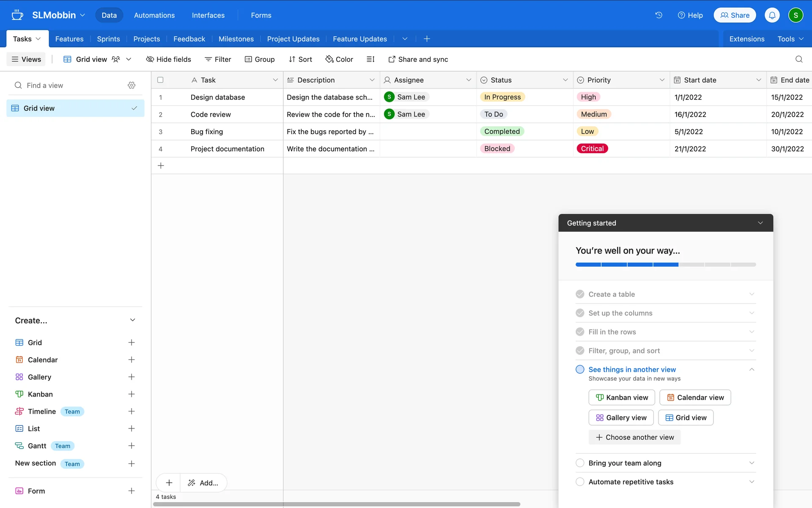Click the search magnifier in toolbar

click(798, 59)
